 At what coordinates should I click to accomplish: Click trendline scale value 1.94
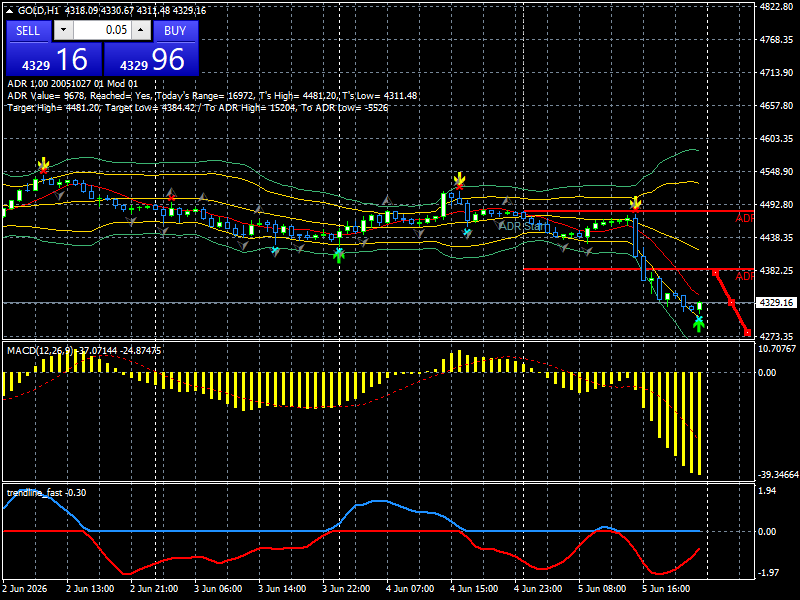(767, 491)
